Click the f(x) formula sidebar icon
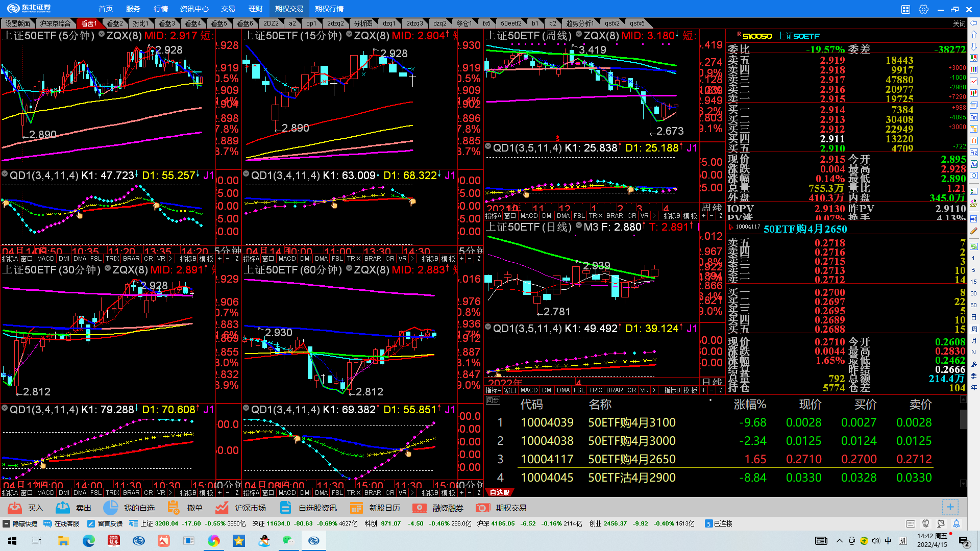The height and width of the screenshot is (551, 980). [974, 164]
